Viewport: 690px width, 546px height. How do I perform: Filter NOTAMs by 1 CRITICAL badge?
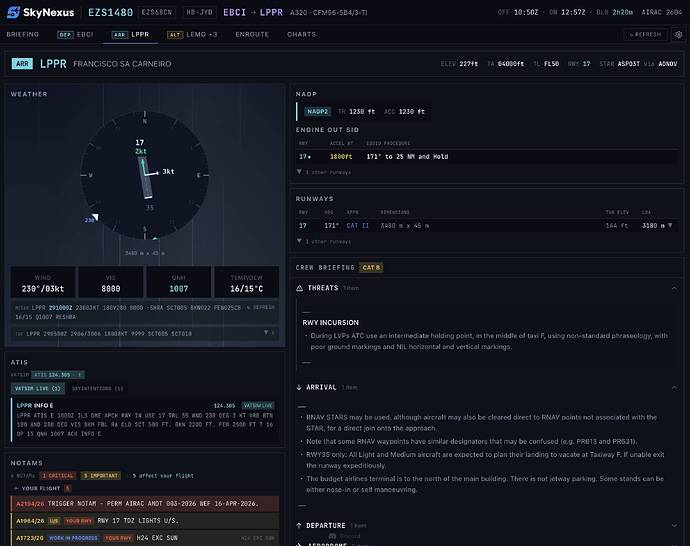[x=58, y=476]
